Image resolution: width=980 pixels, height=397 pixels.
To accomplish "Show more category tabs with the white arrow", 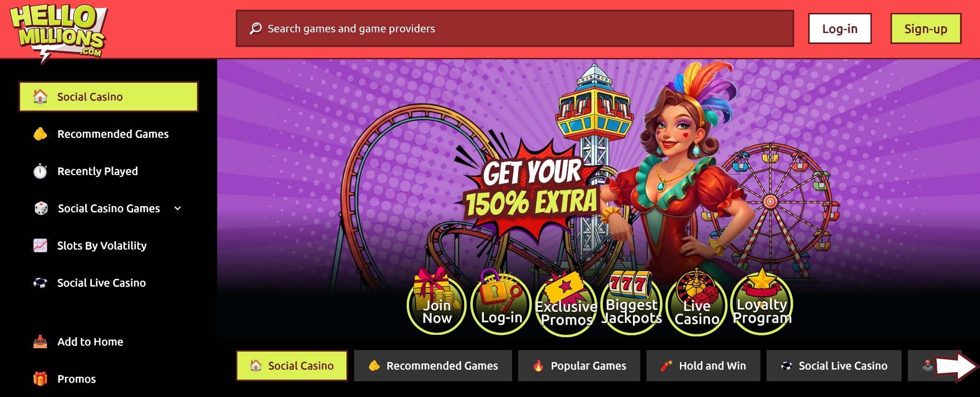I will pos(956,366).
